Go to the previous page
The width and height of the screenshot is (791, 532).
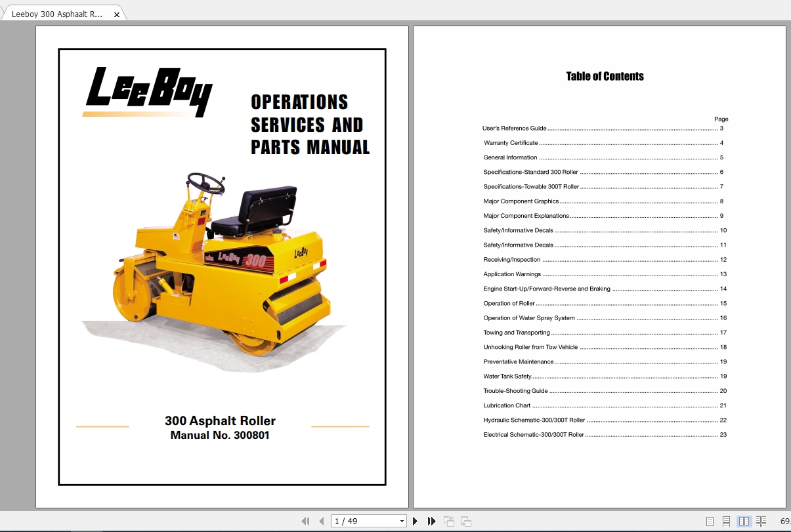[x=321, y=521]
